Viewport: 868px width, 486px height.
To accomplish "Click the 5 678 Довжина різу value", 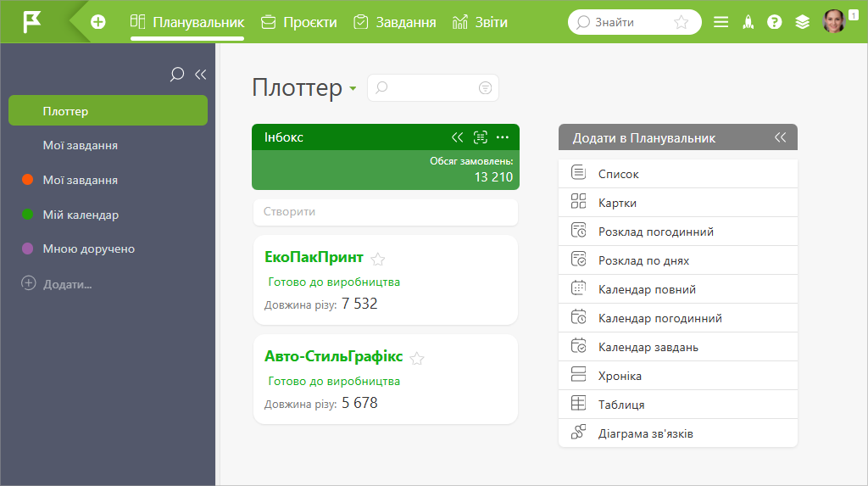I will click(x=359, y=403).
